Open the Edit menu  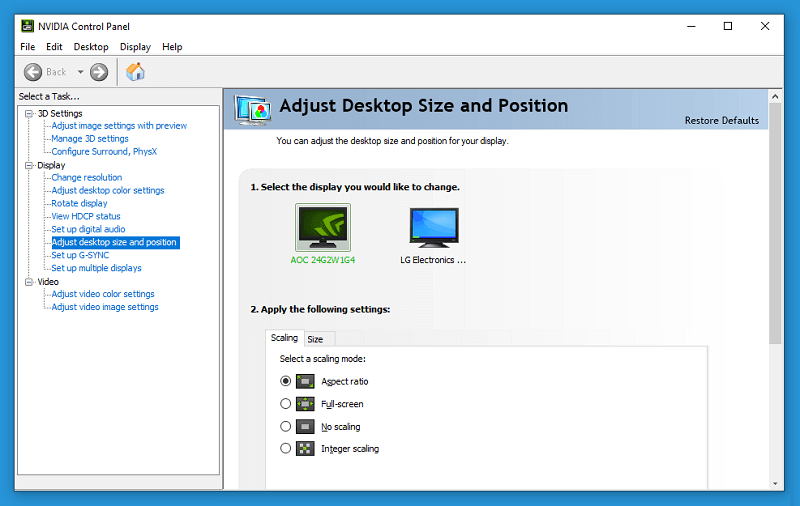(54, 47)
